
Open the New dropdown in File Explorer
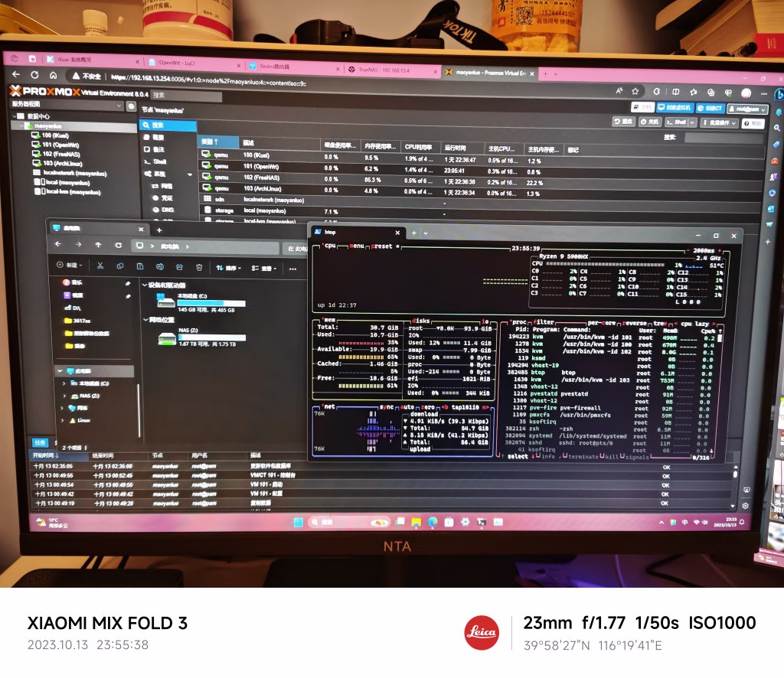(70, 266)
